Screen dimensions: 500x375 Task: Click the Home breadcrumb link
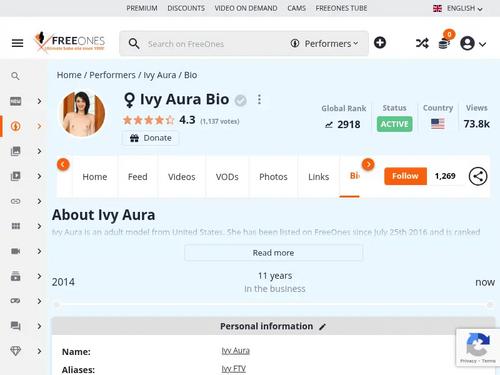click(69, 75)
